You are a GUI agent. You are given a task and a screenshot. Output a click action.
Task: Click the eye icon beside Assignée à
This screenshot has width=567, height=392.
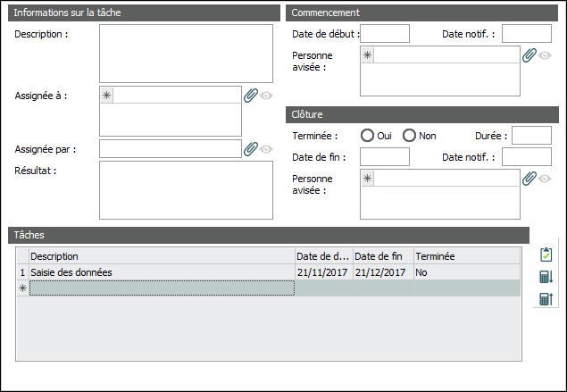tap(266, 96)
